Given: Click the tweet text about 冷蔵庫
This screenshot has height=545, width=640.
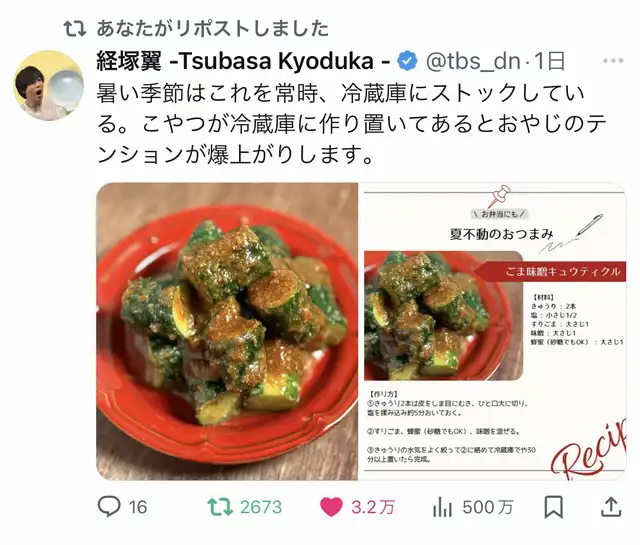Looking at the screenshot, I should point(351,124).
